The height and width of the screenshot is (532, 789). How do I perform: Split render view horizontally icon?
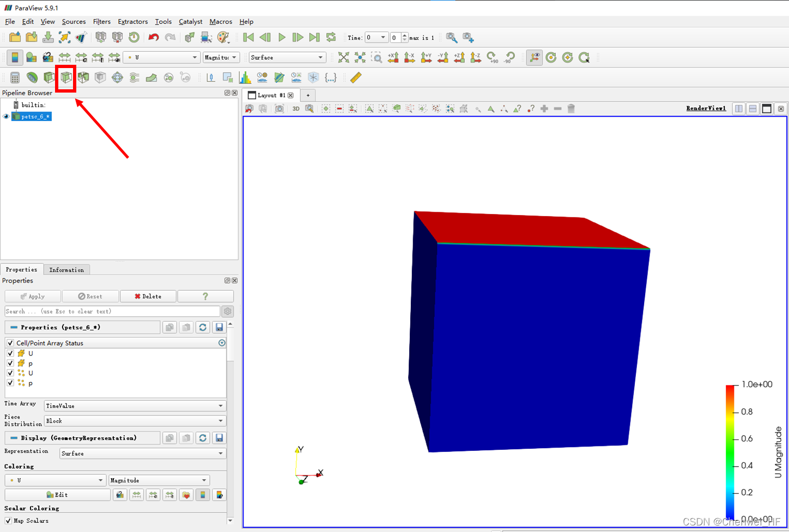tap(739, 108)
